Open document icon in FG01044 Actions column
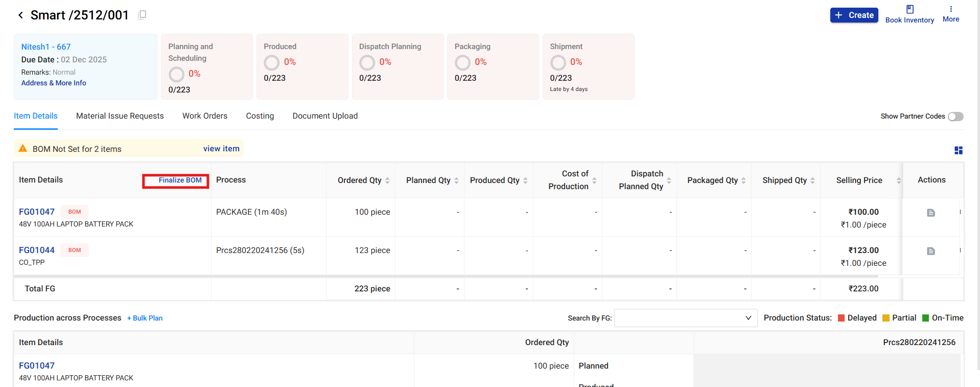Screen dimensions: 980x387 [930, 251]
